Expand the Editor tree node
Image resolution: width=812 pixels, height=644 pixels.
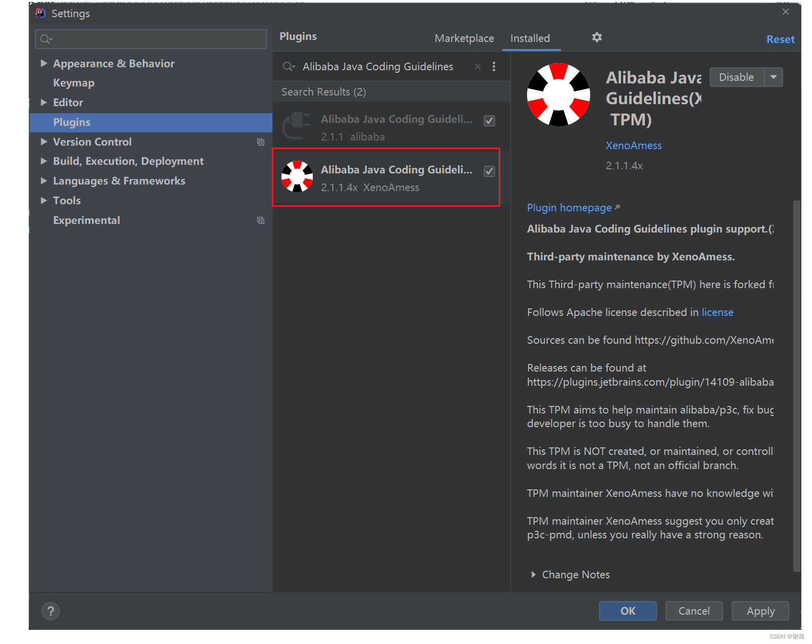click(x=44, y=102)
